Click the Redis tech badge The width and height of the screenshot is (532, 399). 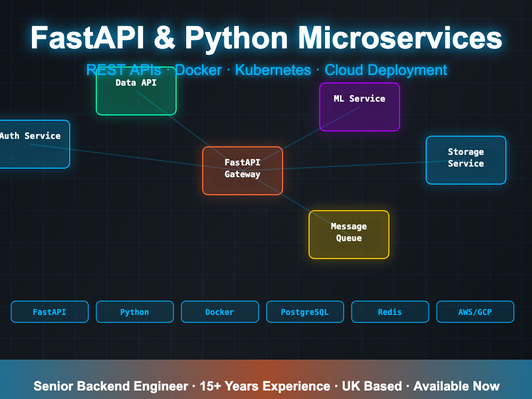point(390,312)
